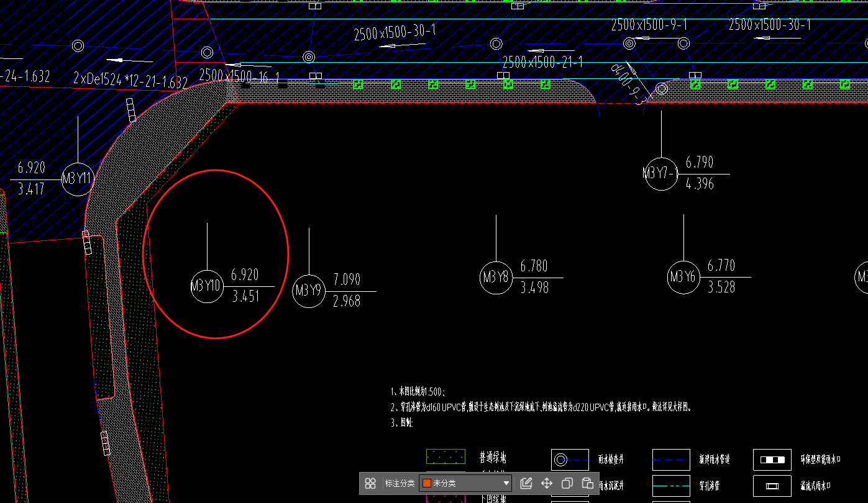The image size is (868, 503).
Task: Select the M3Y10 manhole label circle
Action: tap(207, 286)
